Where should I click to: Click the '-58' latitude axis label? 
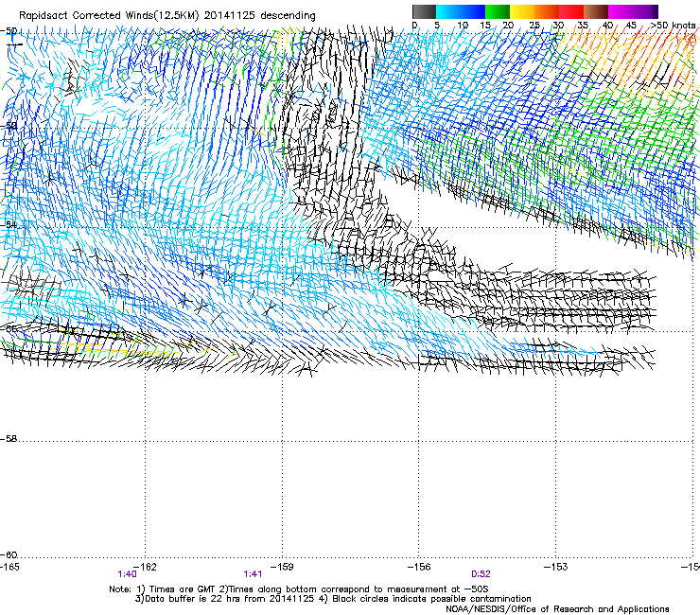click(8, 439)
